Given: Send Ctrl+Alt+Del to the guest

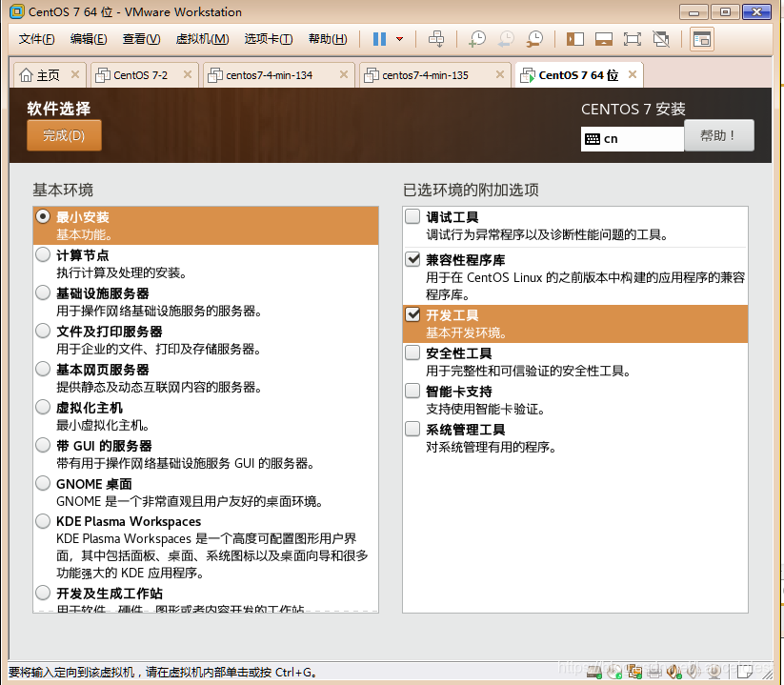Looking at the screenshot, I should click(x=435, y=38).
